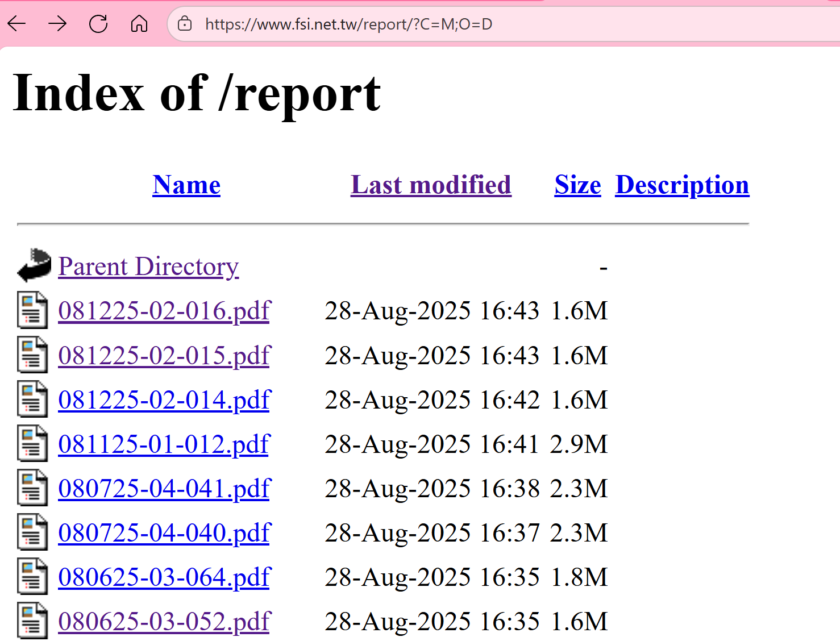This screenshot has height=641, width=840.
Task: Open the 081225-02-014.pdf file
Action: click(x=164, y=400)
